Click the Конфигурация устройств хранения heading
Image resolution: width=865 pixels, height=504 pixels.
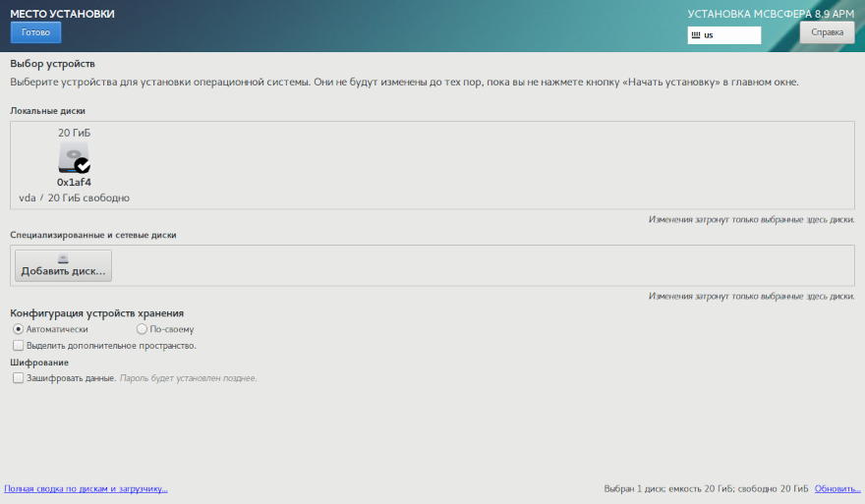point(96,313)
